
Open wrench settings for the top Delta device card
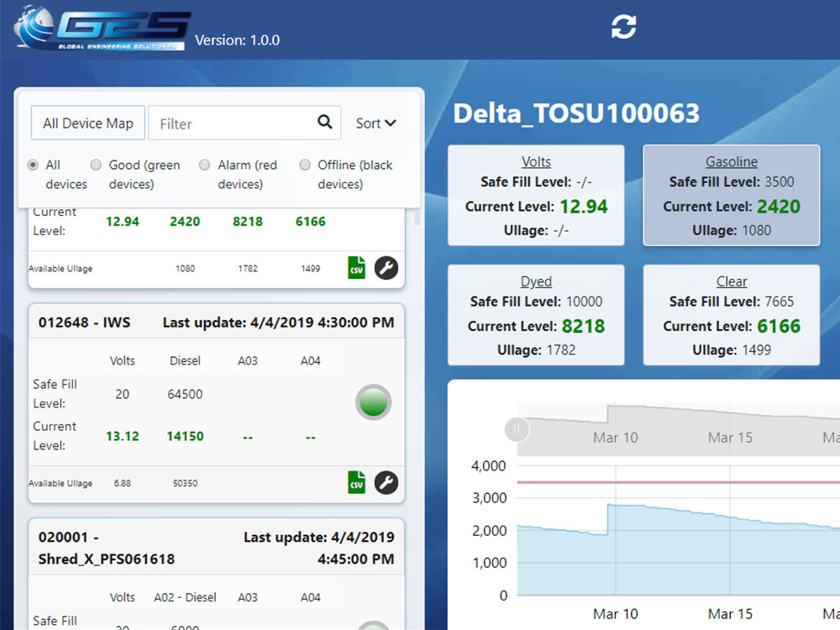click(386, 268)
